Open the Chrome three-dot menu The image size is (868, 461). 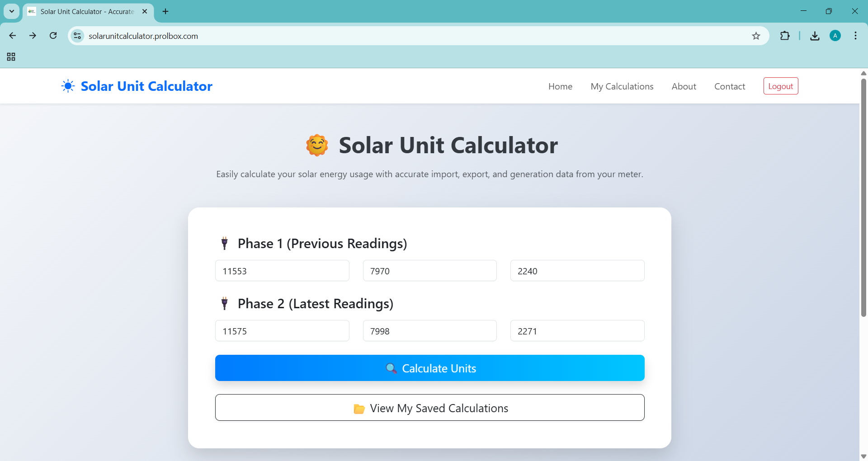[855, 36]
